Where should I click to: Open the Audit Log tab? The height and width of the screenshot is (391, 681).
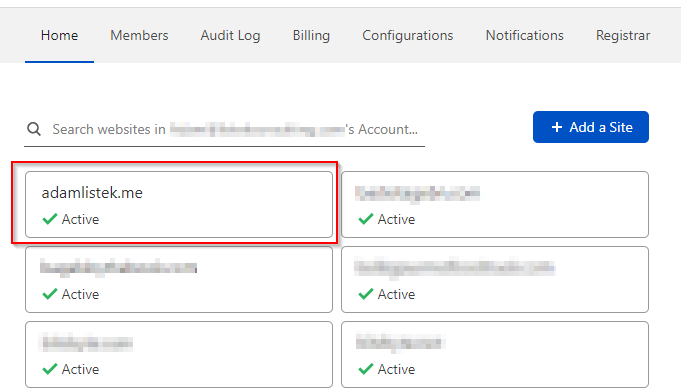click(230, 35)
